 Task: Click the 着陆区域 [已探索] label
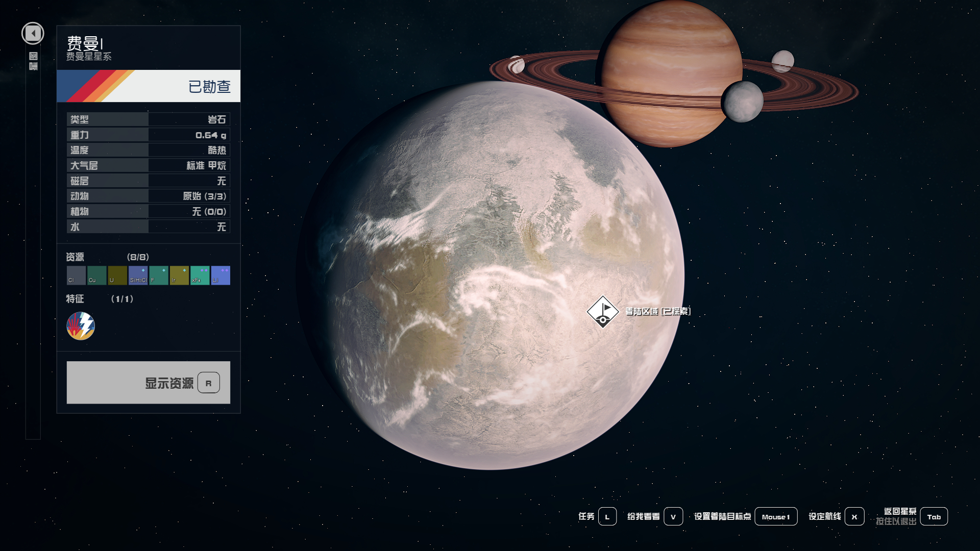(658, 311)
